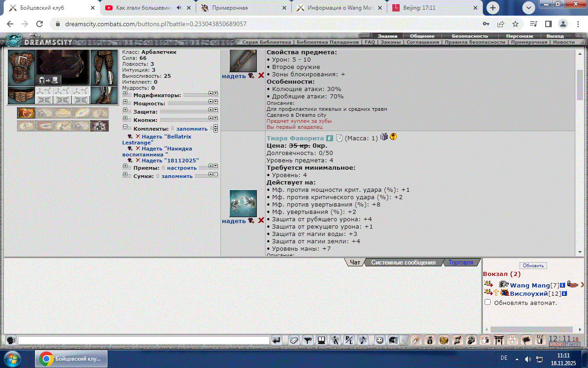Click the red X next to Тиара Фаворита
The width and height of the screenshot is (588, 368).
click(x=261, y=221)
